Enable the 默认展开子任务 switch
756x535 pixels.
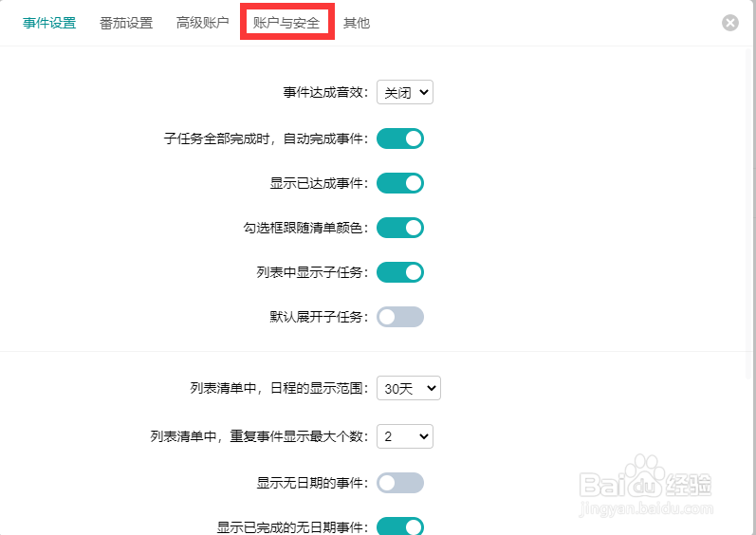pos(399,317)
